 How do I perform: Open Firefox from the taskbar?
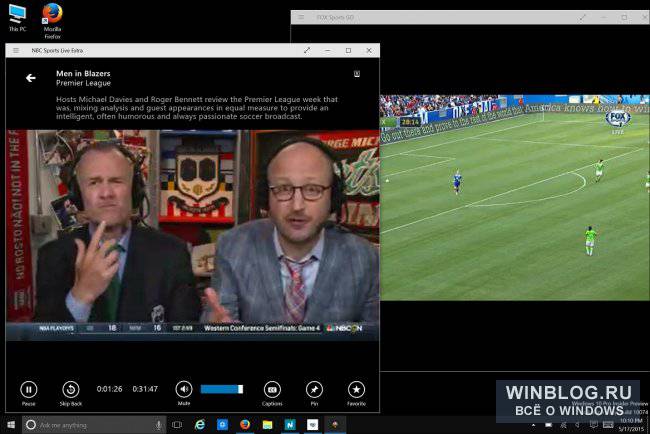coord(245,425)
